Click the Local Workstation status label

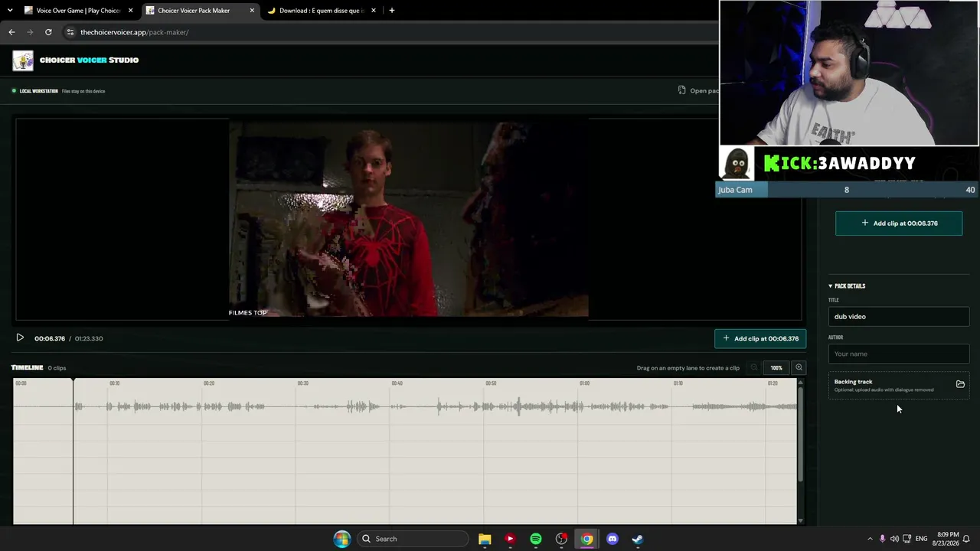39,91
